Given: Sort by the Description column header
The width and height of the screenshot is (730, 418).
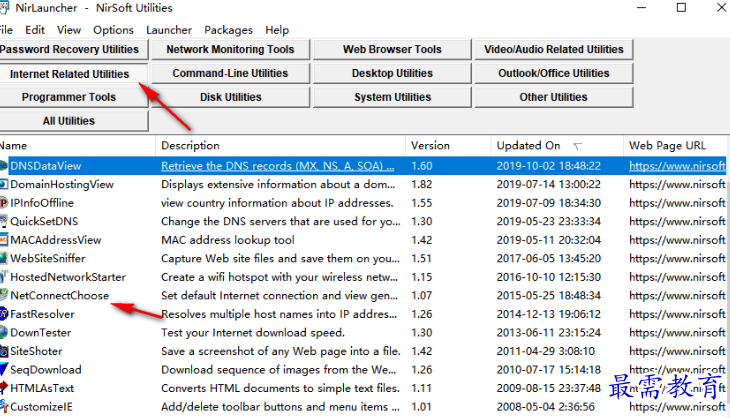Looking at the screenshot, I should click(281, 146).
